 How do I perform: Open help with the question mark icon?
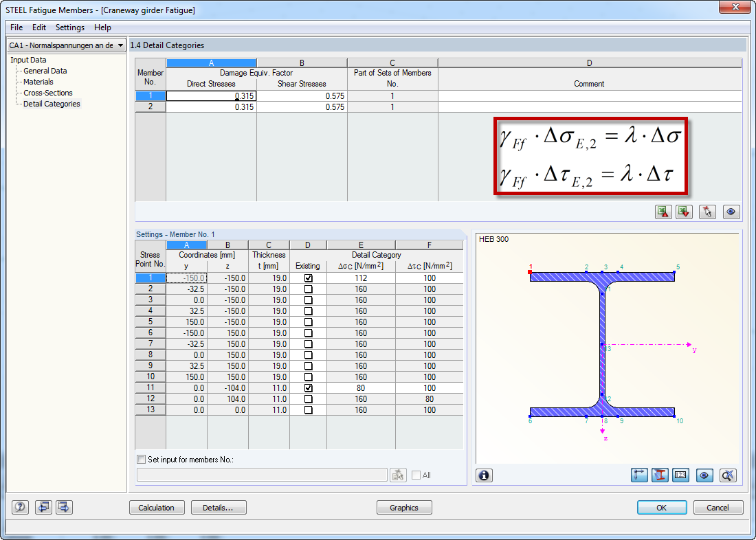pos(20,507)
